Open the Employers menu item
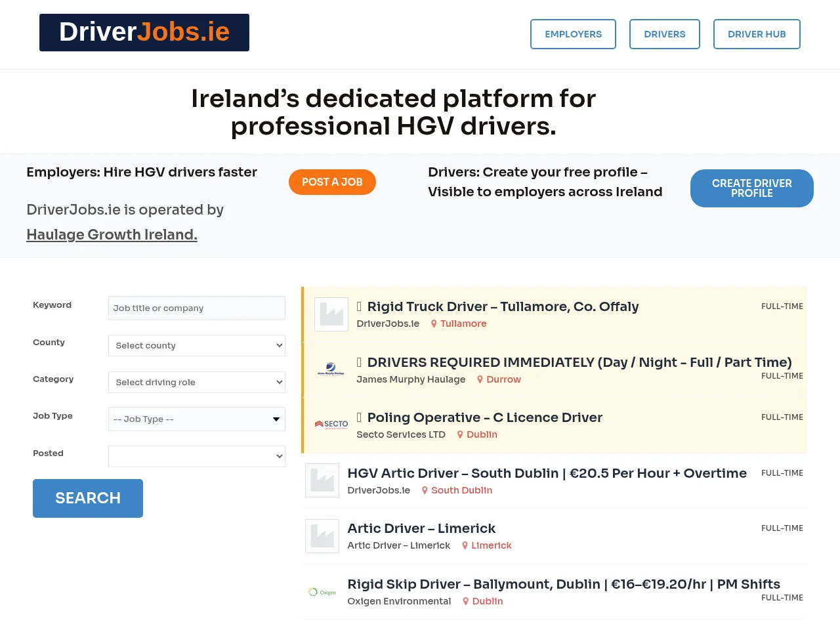Viewport: 840px width, 630px height. coord(573,34)
